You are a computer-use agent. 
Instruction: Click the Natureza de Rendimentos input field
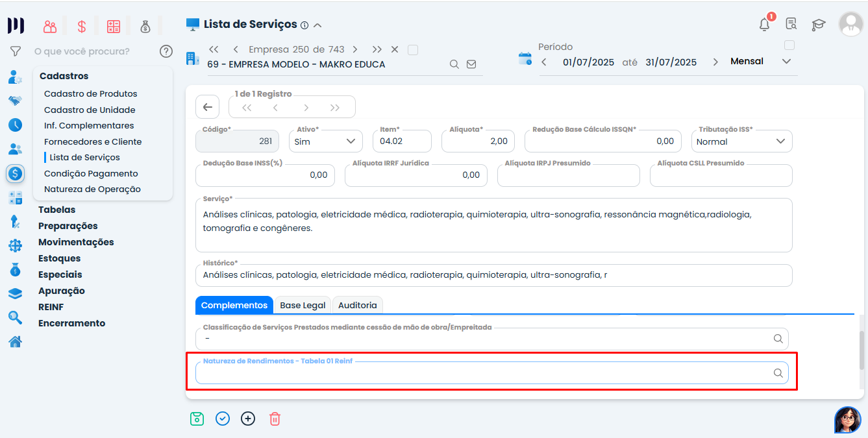tap(484, 373)
